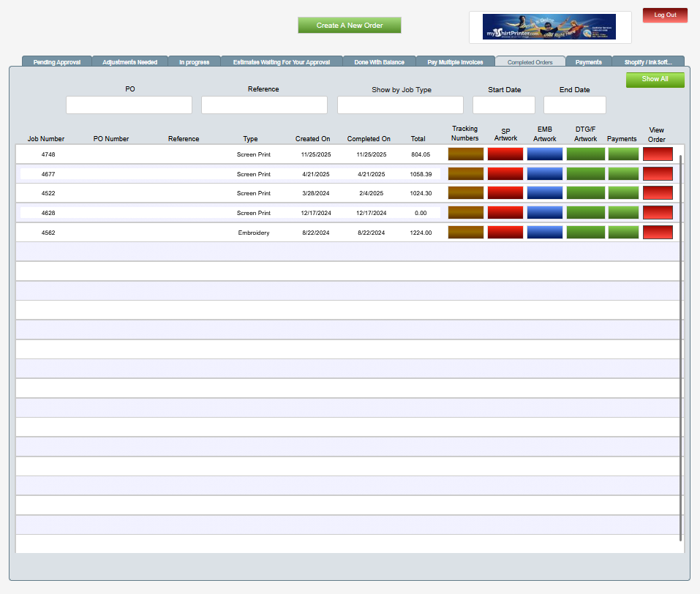Open EMB Artwork button for job 4748
The height and width of the screenshot is (594, 700).
click(x=545, y=154)
